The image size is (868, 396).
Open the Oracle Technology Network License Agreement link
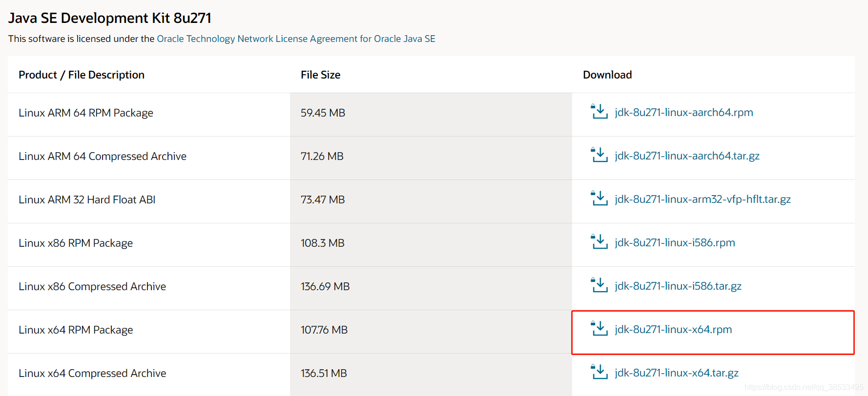(x=296, y=39)
